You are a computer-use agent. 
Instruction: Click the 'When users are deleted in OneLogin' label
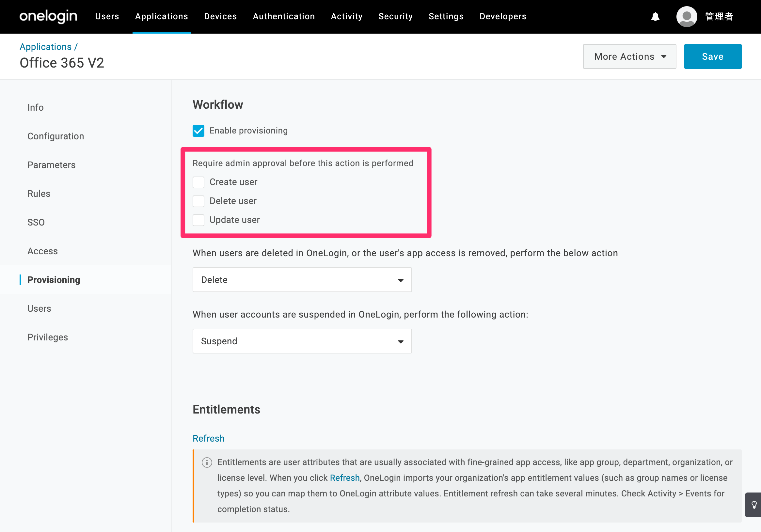tap(405, 253)
